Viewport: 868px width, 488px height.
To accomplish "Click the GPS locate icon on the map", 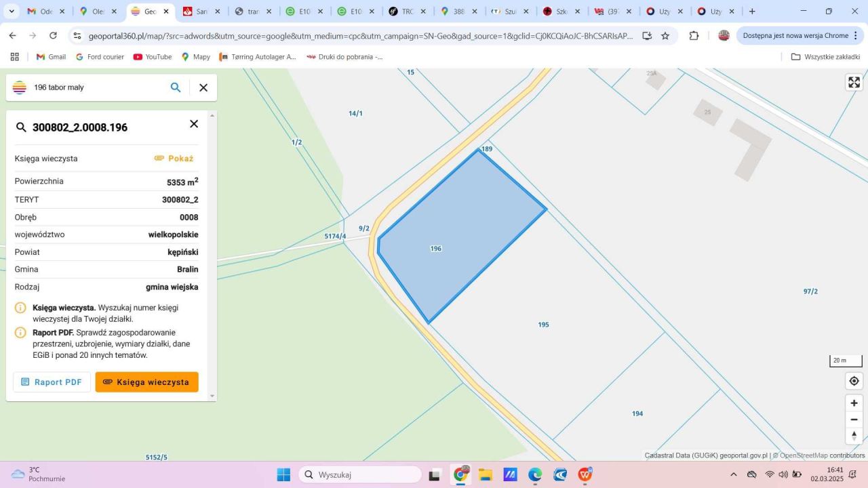I will [x=854, y=380].
